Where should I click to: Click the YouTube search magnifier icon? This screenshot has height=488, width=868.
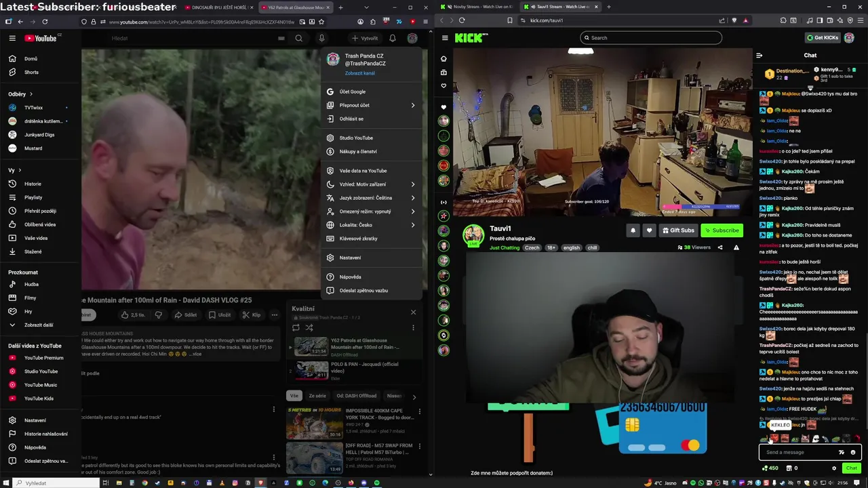[x=298, y=38]
